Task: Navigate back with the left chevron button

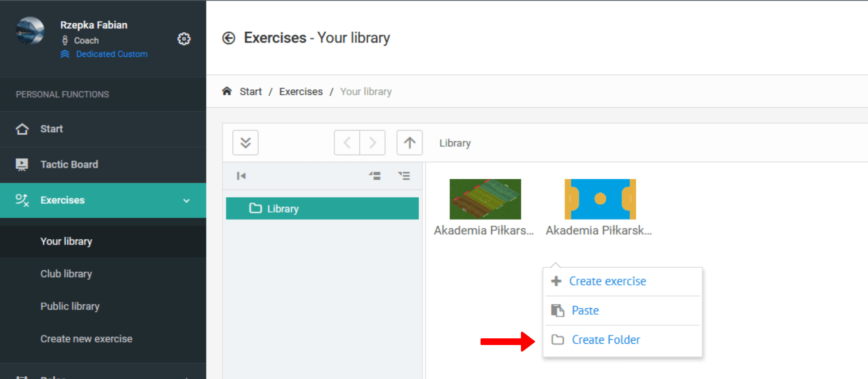Action: pyautogui.click(x=347, y=143)
